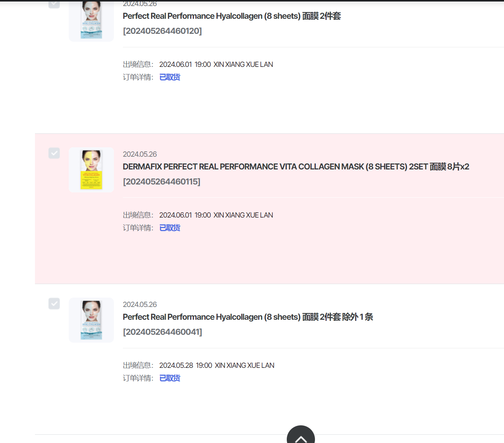
Task: Select order number 202405264460120
Action: [162, 31]
